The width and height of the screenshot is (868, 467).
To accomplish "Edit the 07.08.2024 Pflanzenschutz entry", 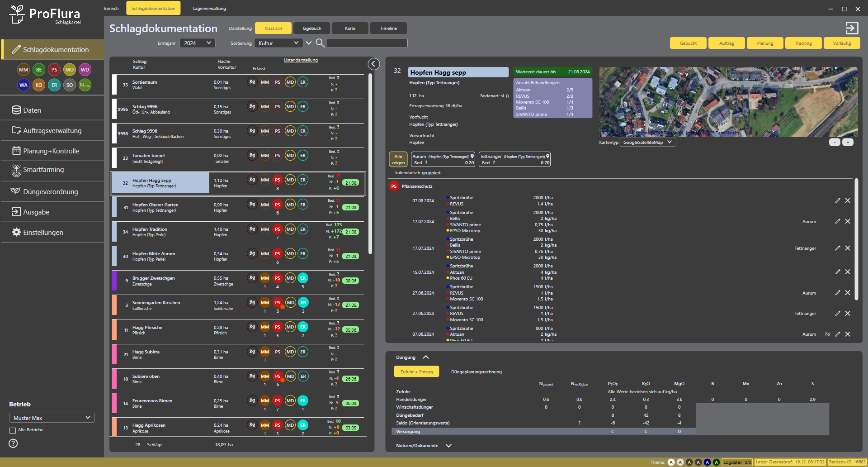I will point(837,200).
